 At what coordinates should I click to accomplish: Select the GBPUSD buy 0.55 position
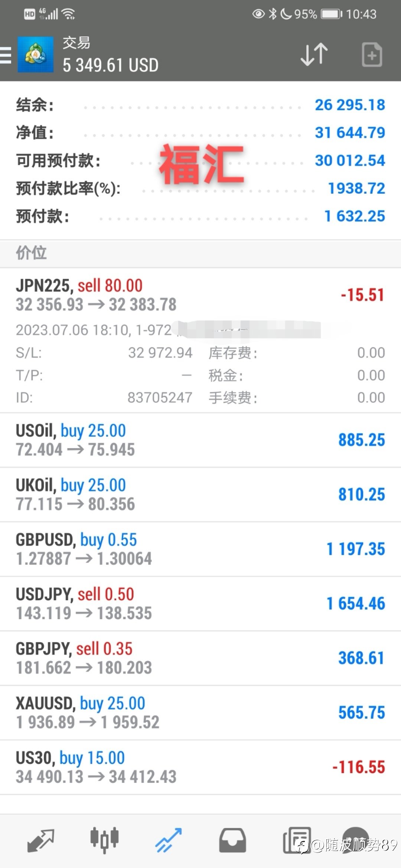pyautogui.click(x=200, y=549)
